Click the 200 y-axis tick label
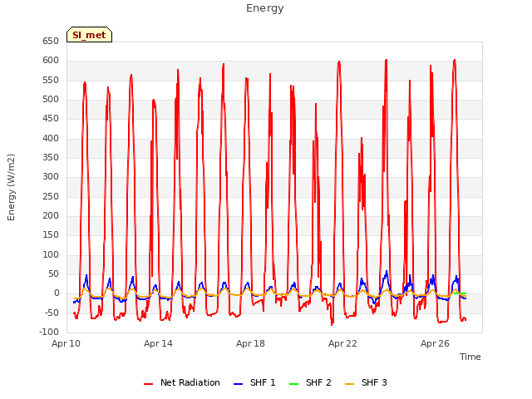 click(x=51, y=216)
